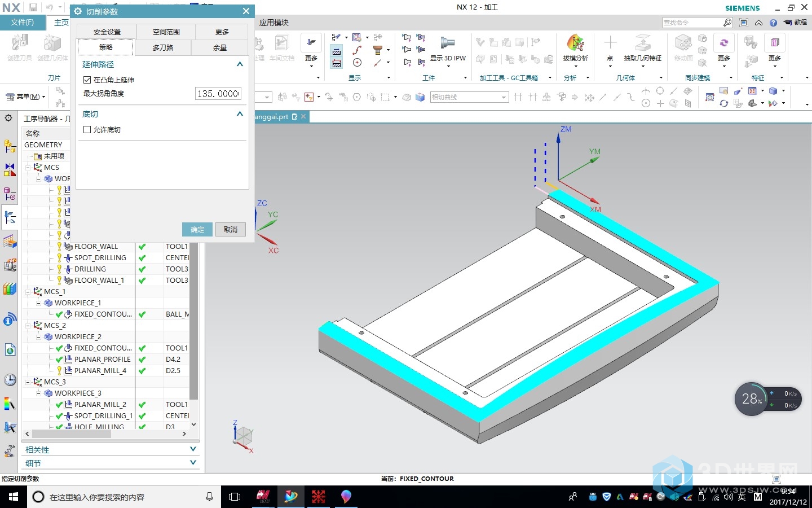This screenshot has width=812, height=508.
Task: Click the view orientation triad cube
Action: tap(244, 436)
